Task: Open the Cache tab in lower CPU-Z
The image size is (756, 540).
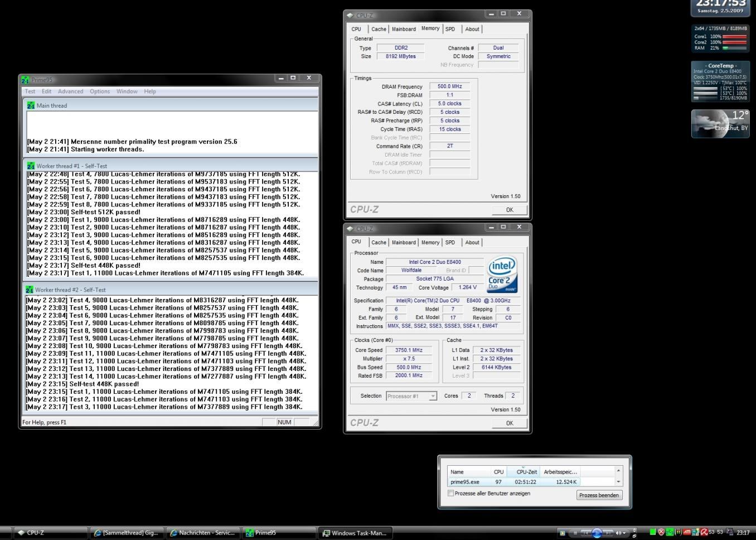Action: pyautogui.click(x=379, y=243)
